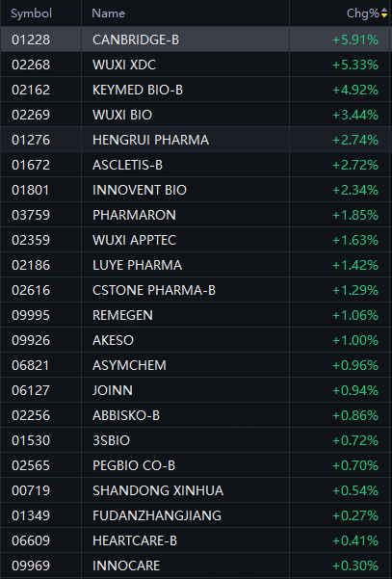The image size is (392, 579).
Task: Open WUXI BIO stock entry
Action: click(x=196, y=115)
